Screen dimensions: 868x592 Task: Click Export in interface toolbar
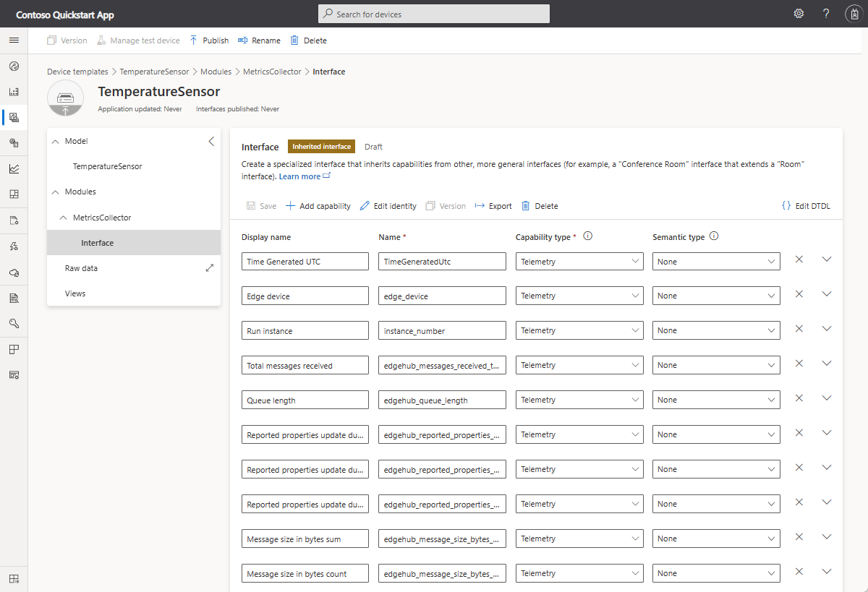click(493, 206)
